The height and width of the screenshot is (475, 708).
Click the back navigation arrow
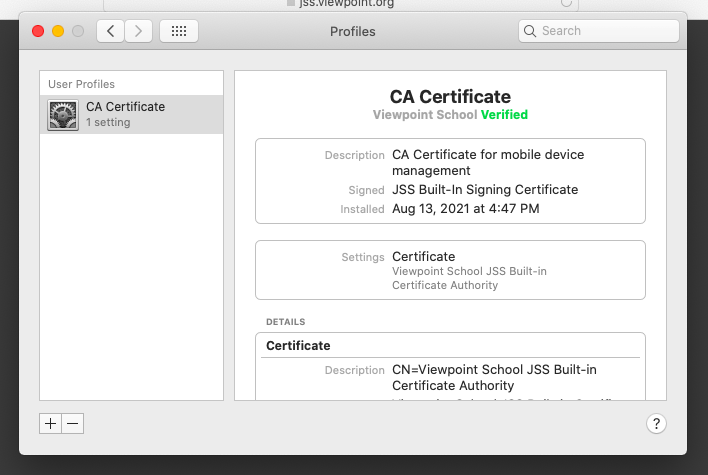tap(110, 31)
